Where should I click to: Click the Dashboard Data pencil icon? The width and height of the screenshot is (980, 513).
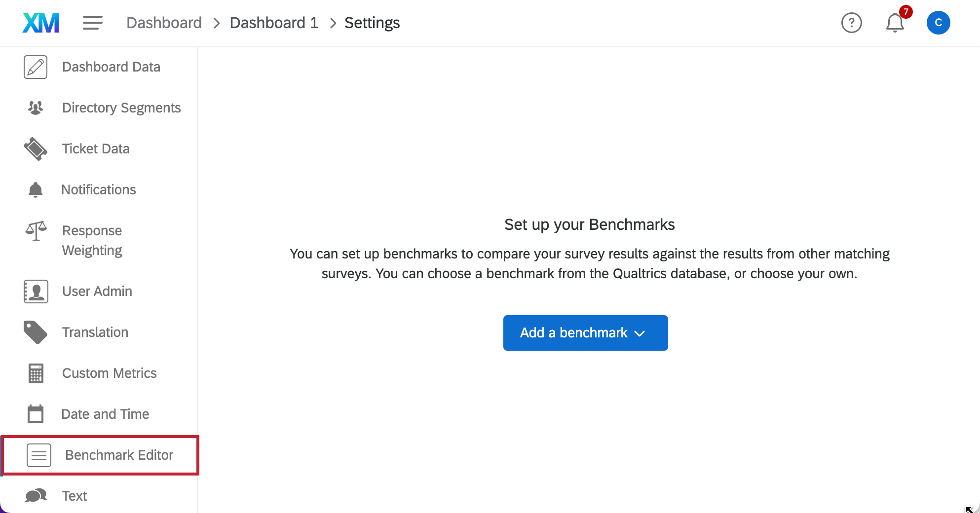pos(36,67)
